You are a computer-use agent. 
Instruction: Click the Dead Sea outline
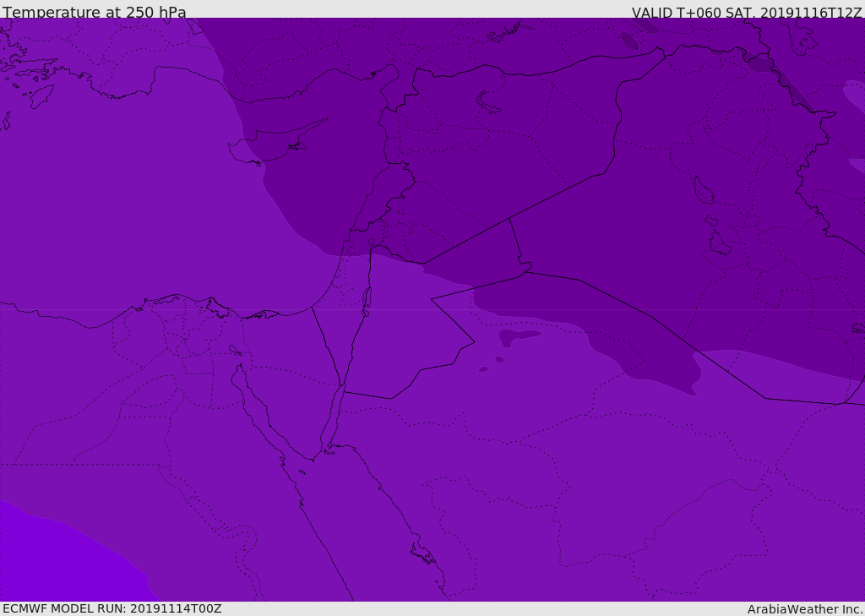[x=367, y=298]
